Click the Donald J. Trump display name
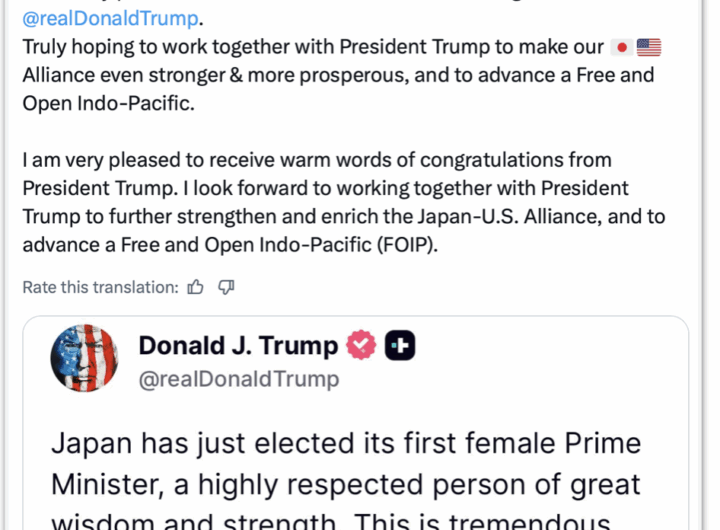This screenshot has height=530, width=720. click(x=238, y=345)
